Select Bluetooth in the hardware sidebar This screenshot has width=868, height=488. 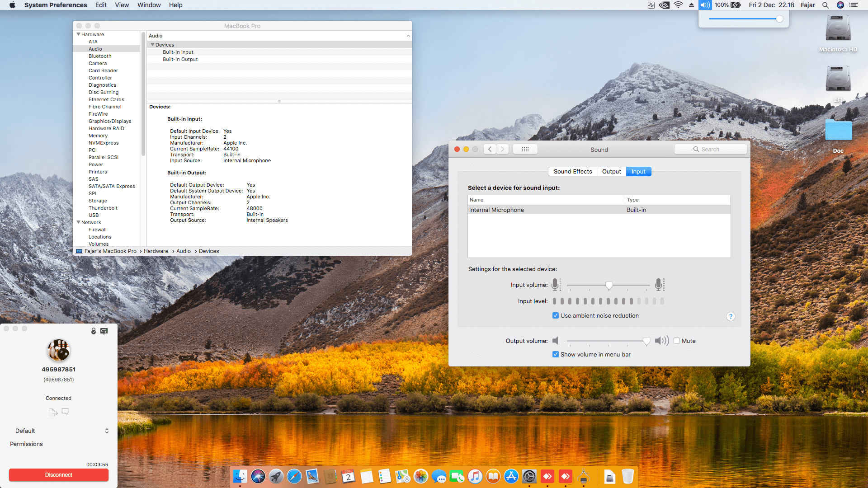pyautogui.click(x=100, y=56)
